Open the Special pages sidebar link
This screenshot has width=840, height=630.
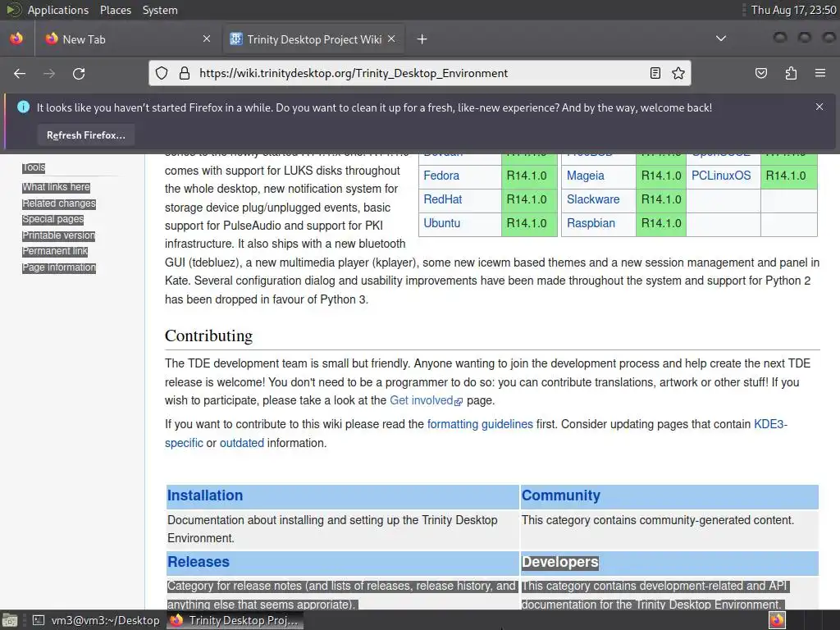[x=53, y=219]
